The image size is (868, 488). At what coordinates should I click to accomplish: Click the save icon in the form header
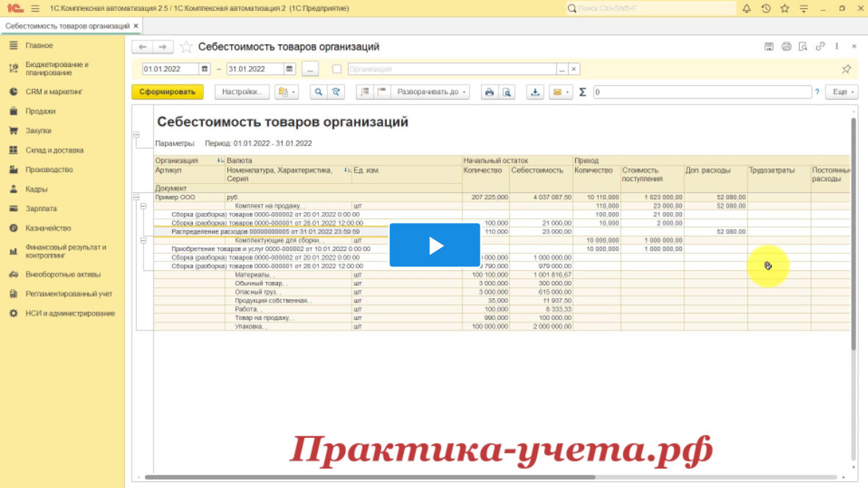coord(769,46)
